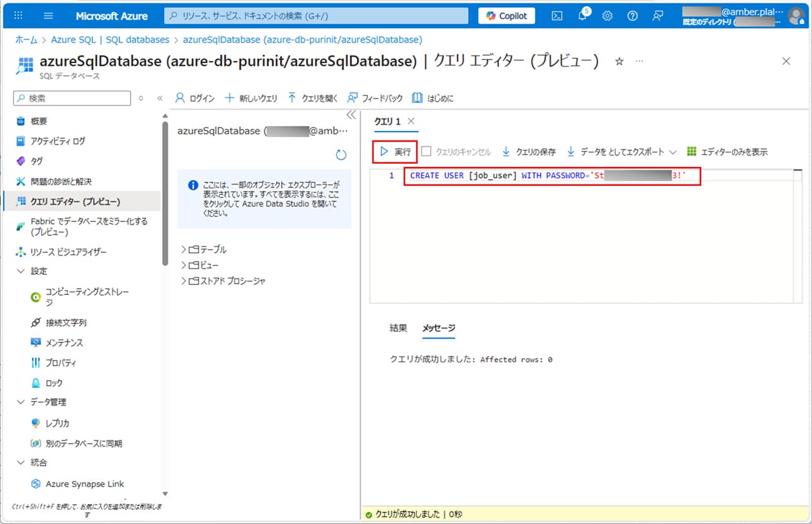Click the 実行 (Run) query button
812x524 pixels.
pyautogui.click(x=395, y=152)
